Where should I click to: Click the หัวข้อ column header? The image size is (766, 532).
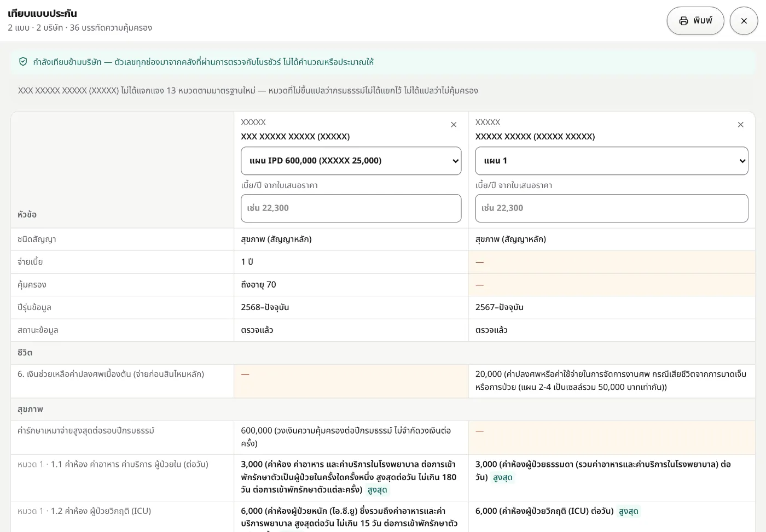27,214
